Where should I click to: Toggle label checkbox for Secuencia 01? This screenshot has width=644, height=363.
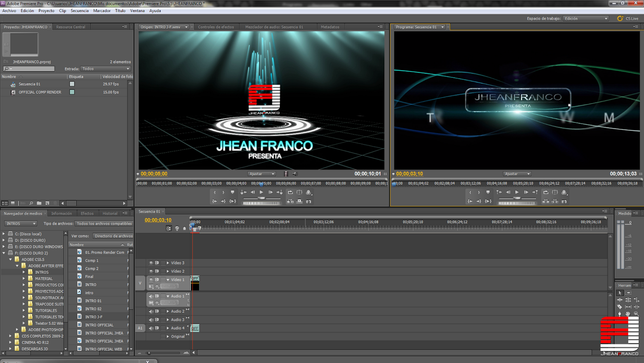coord(72,84)
